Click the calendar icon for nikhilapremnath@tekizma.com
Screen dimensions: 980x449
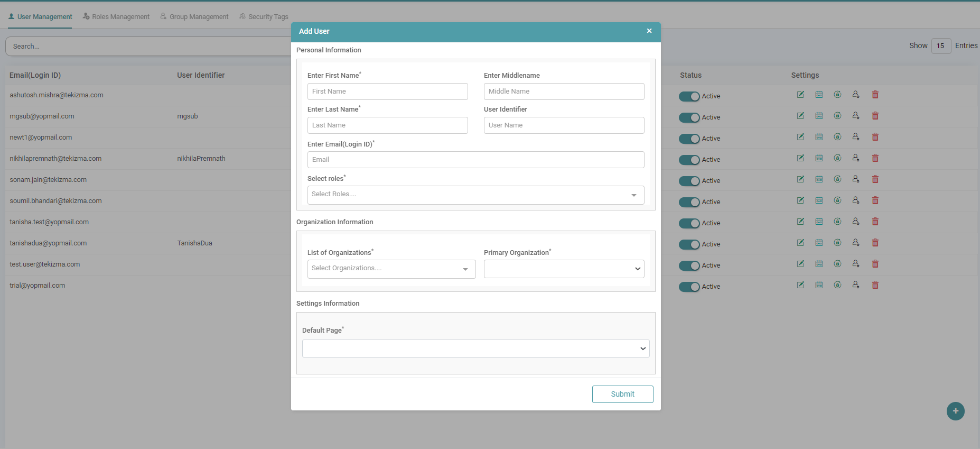tap(819, 158)
